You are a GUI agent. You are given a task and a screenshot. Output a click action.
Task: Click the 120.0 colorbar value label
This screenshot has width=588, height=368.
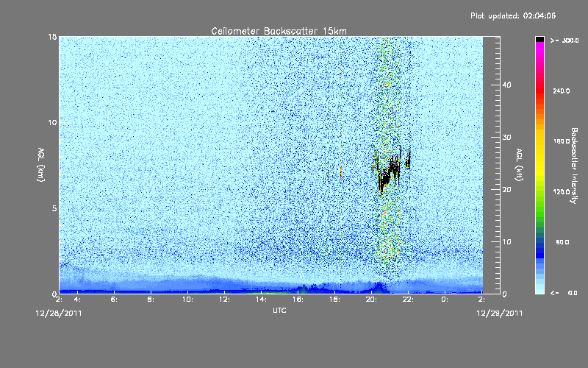[x=562, y=192]
